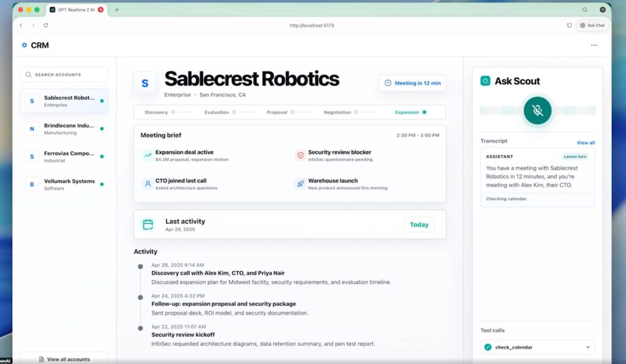Open a new browser tab with plus
The width and height of the screenshot is (626, 364).
pyautogui.click(x=117, y=10)
